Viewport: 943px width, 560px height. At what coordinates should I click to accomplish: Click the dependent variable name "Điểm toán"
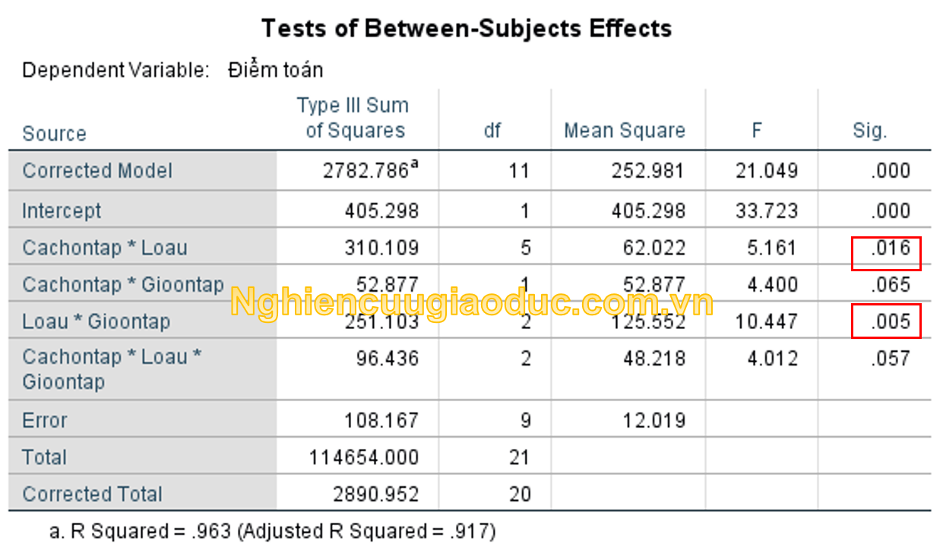tap(275, 71)
